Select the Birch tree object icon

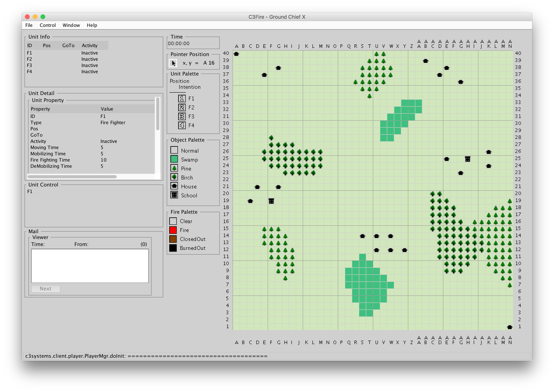(174, 177)
